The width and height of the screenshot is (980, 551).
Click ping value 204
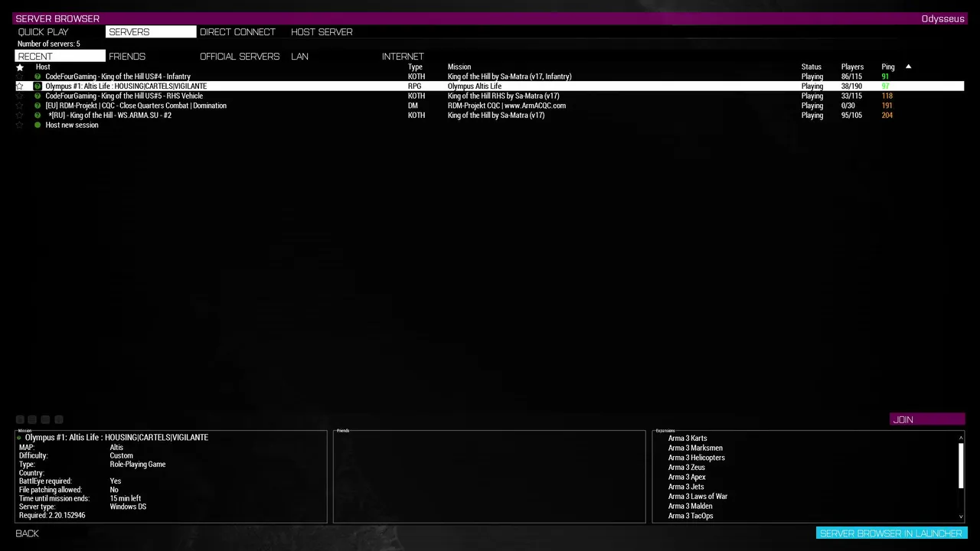pos(887,116)
